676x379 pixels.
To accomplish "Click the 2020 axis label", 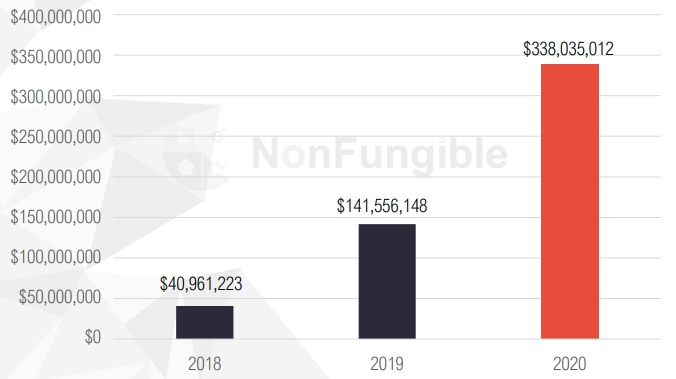I will (570, 363).
